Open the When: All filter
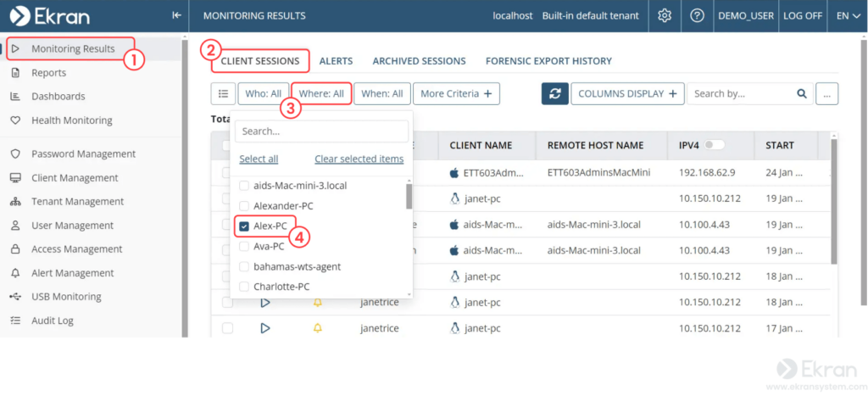The height and width of the screenshot is (413, 868). point(382,93)
